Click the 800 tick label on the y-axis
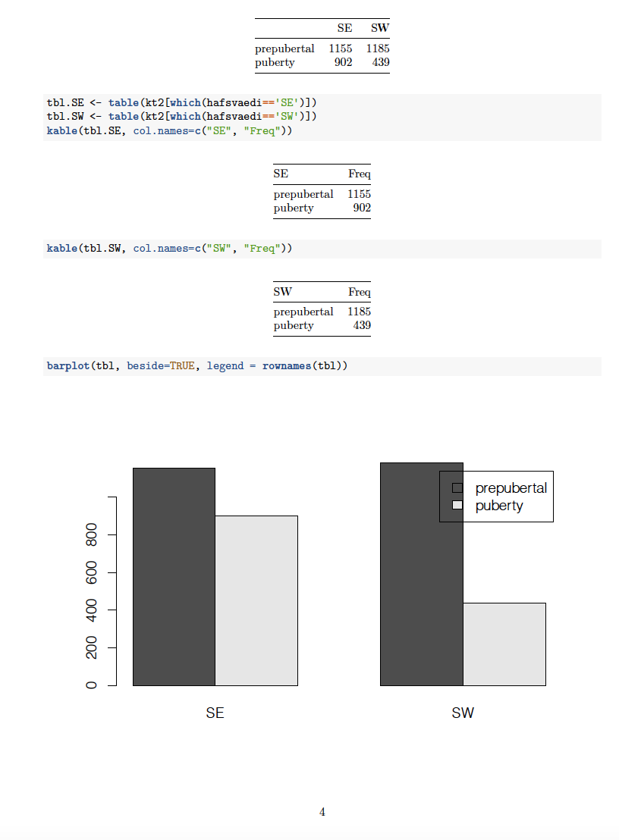This screenshot has width=619, height=840. (93, 534)
